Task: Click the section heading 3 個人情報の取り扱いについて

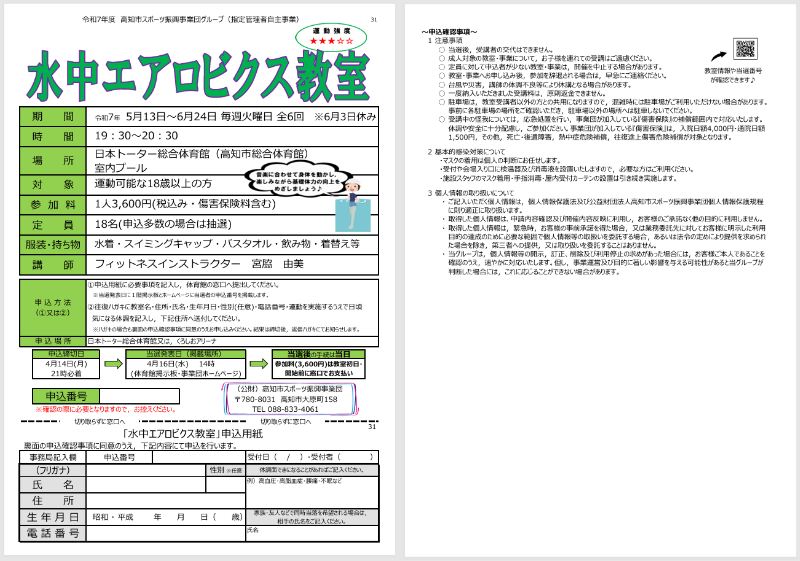Action: click(x=471, y=193)
